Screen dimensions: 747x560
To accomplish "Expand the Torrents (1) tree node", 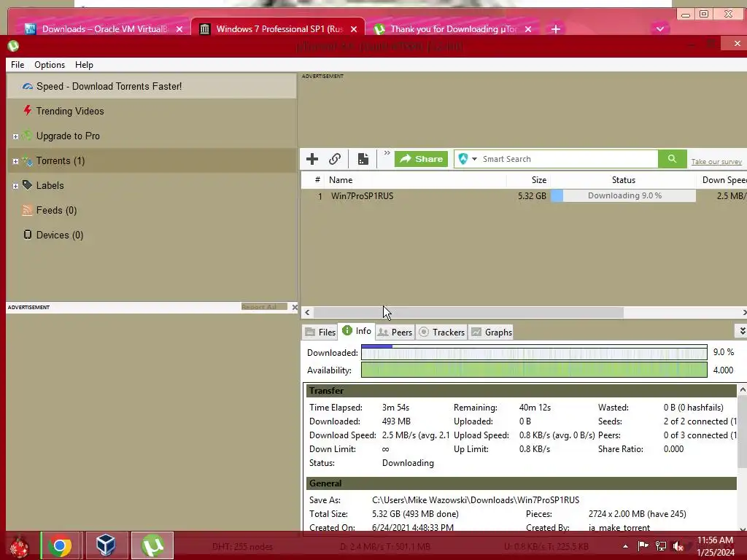I will [x=15, y=161].
